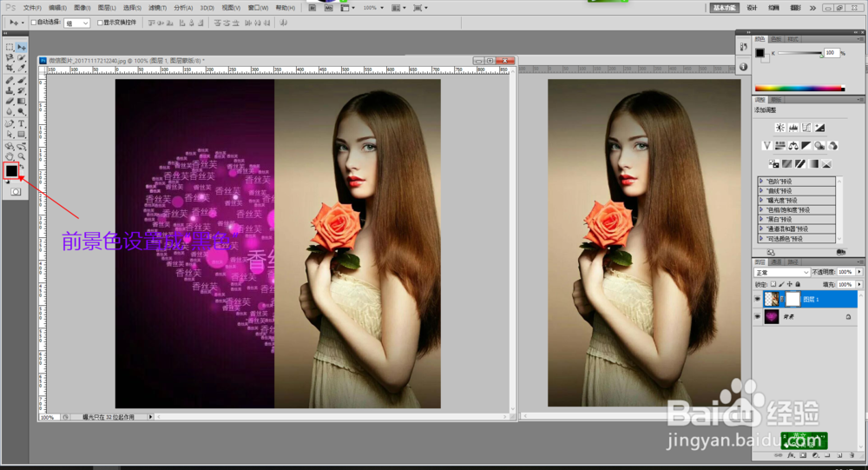868x470 pixels.
Task: Select the Lasso tool
Action: 10,57
